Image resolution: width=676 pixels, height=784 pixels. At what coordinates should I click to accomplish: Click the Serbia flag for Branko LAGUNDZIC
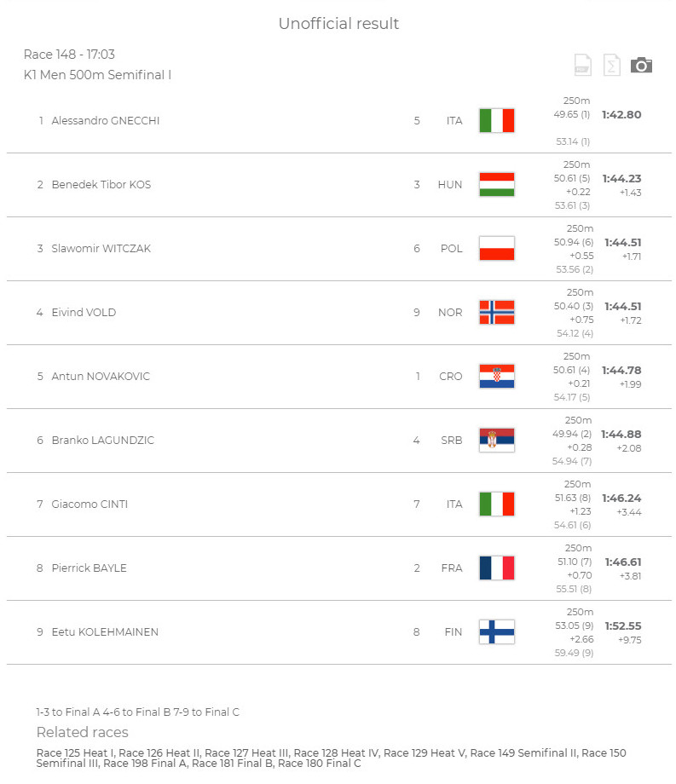496,441
